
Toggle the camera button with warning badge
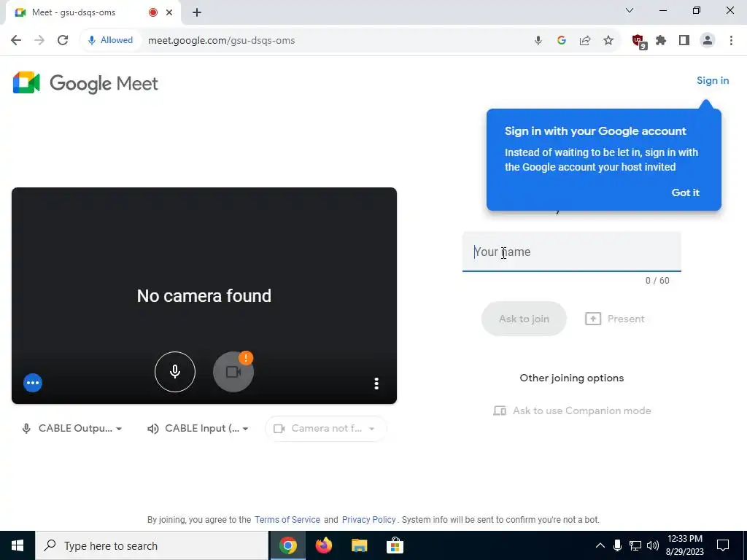(x=233, y=372)
